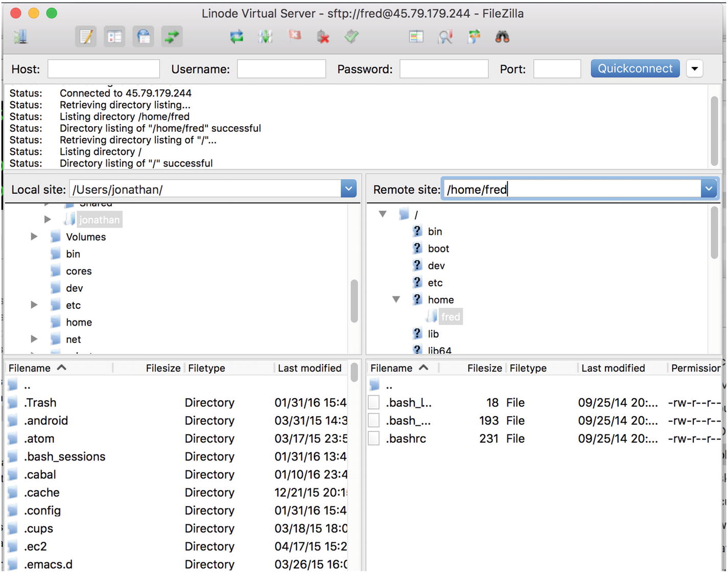Open the Local site path dropdown
Viewport: 728px width, 573px height.
pyautogui.click(x=348, y=189)
